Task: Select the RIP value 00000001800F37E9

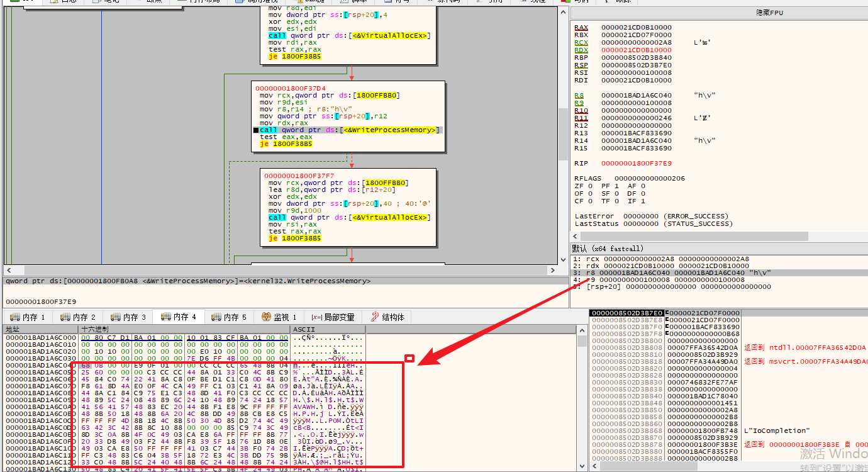Action: [637, 164]
